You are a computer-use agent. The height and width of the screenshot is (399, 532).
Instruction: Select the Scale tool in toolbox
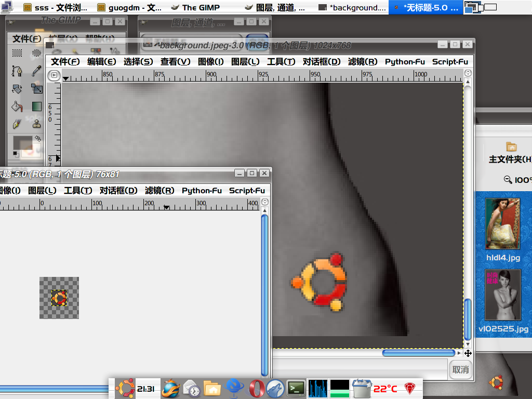point(37,89)
